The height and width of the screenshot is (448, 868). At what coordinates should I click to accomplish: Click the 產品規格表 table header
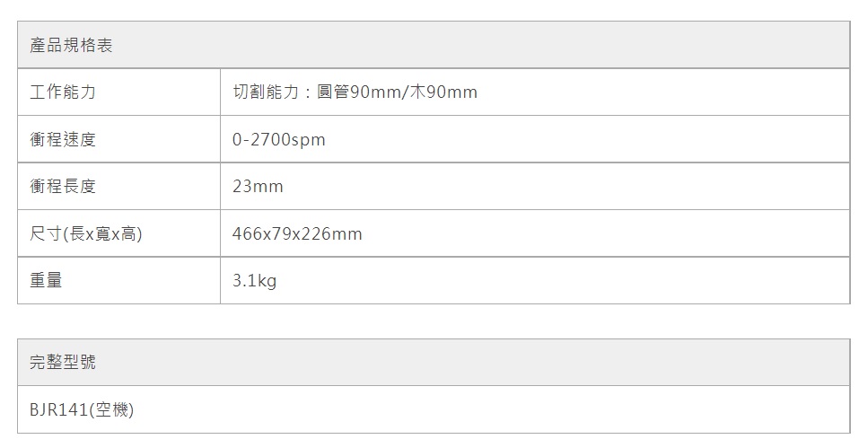72,46
